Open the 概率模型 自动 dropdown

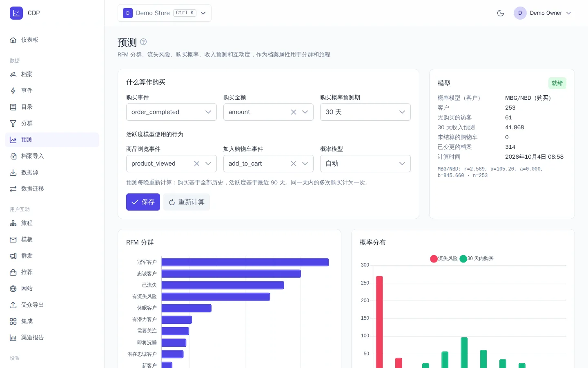[x=365, y=164]
